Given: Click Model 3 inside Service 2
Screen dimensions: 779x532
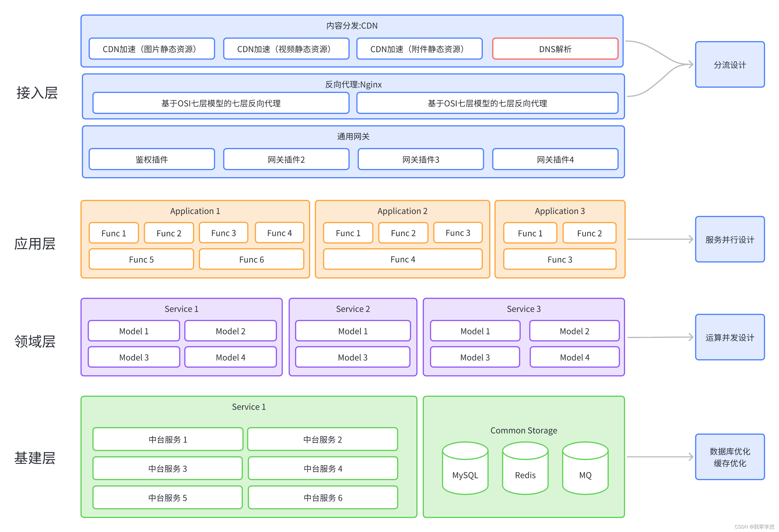Looking at the screenshot, I should pos(353,357).
